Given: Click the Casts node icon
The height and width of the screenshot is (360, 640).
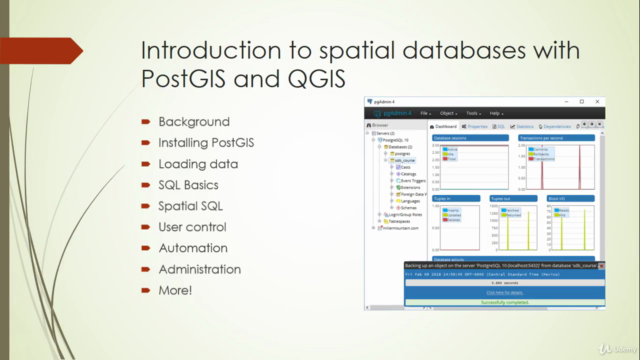Looking at the screenshot, I should [398, 167].
